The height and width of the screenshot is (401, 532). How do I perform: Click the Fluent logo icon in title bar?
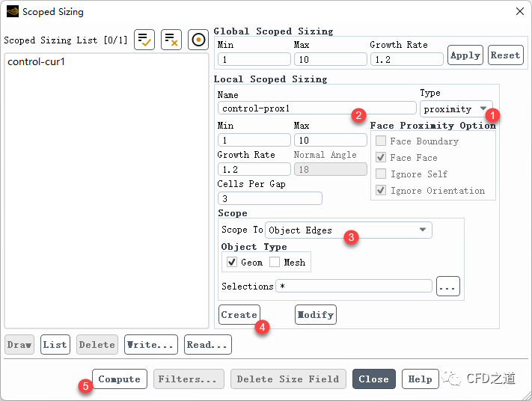(13, 11)
